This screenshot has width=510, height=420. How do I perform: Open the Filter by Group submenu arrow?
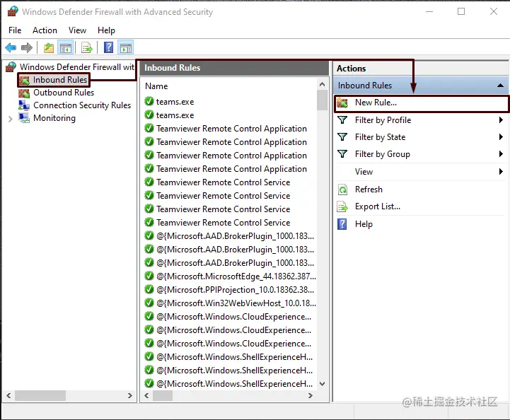pyautogui.click(x=501, y=153)
